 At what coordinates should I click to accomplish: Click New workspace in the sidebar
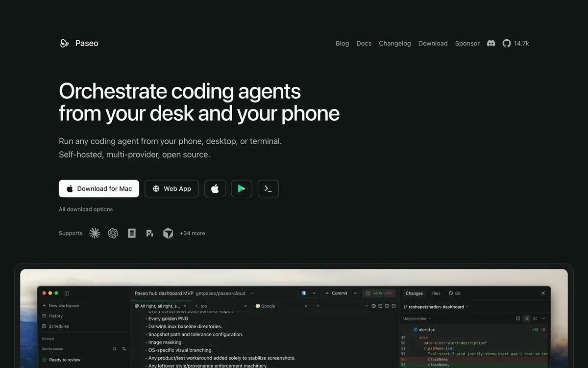(61, 306)
